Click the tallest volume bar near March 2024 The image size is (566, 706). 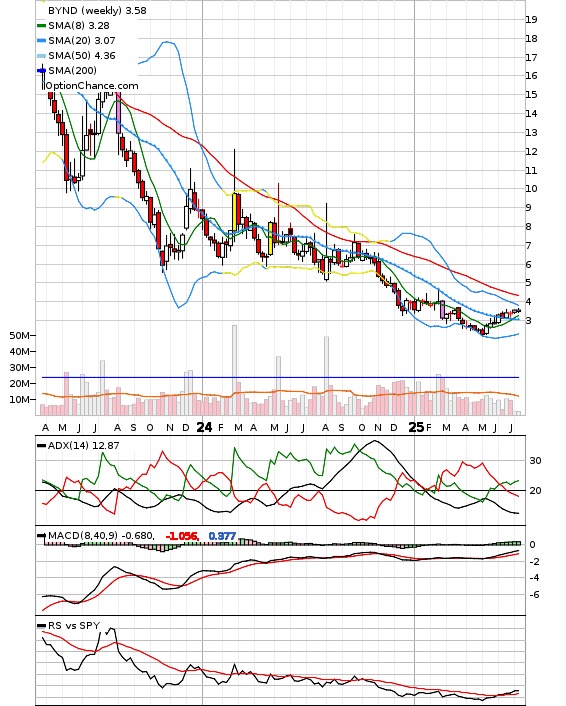(234, 370)
